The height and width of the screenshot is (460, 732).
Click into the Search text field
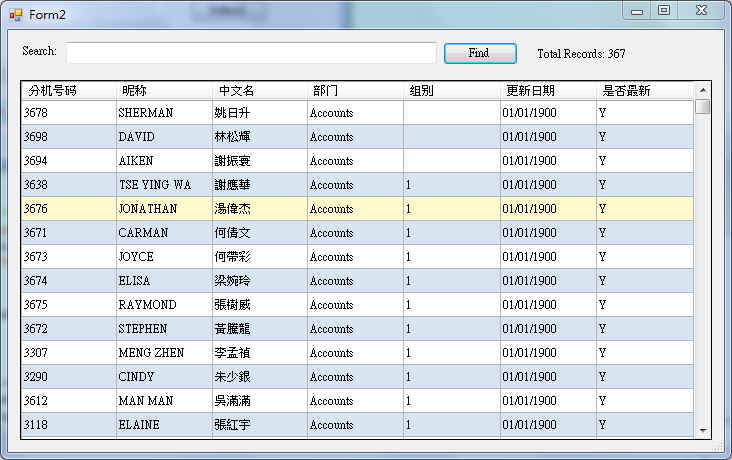pos(251,53)
